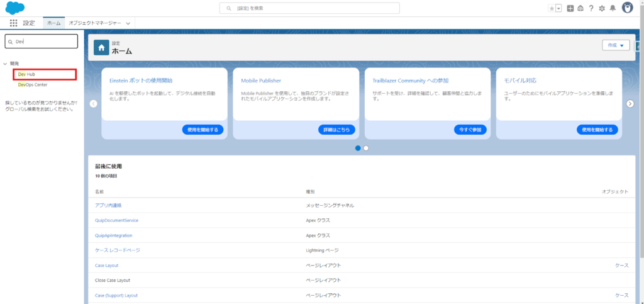The height and width of the screenshot is (304, 644).
Task: Click the global setup search field
Action: [309, 8]
